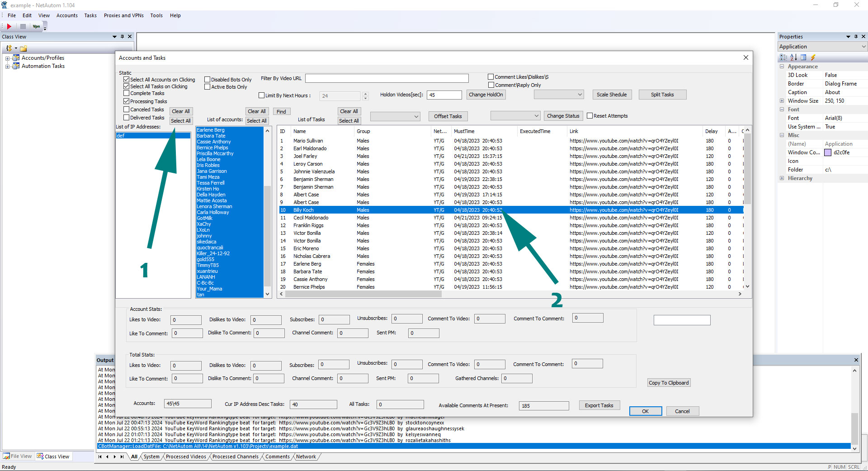Expand the Accounts/Profiles tree node

click(x=7, y=58)
